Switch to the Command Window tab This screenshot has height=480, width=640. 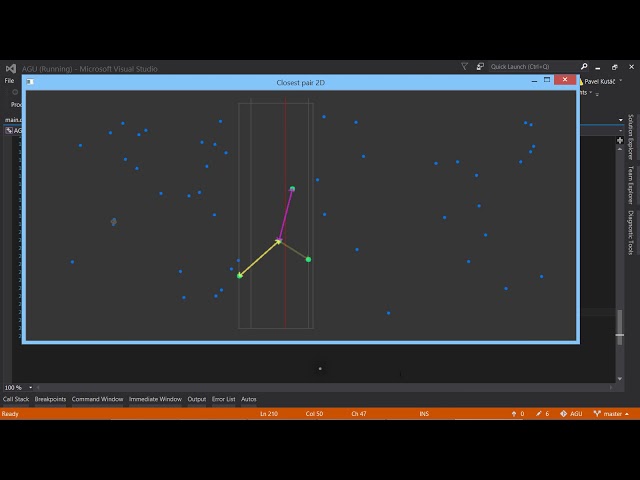click(x=97, y=399)
